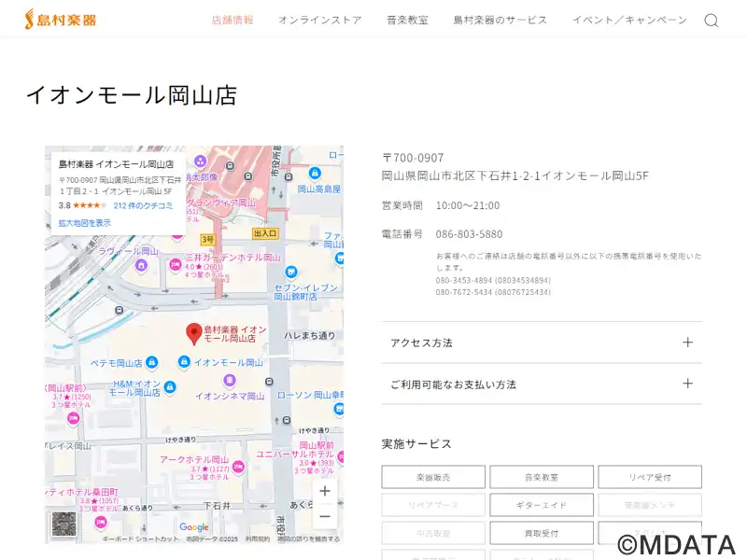Click the ギターエイド service button
Image resolution: width=747 pixels, height=560 pixels.
coord(542,505)
